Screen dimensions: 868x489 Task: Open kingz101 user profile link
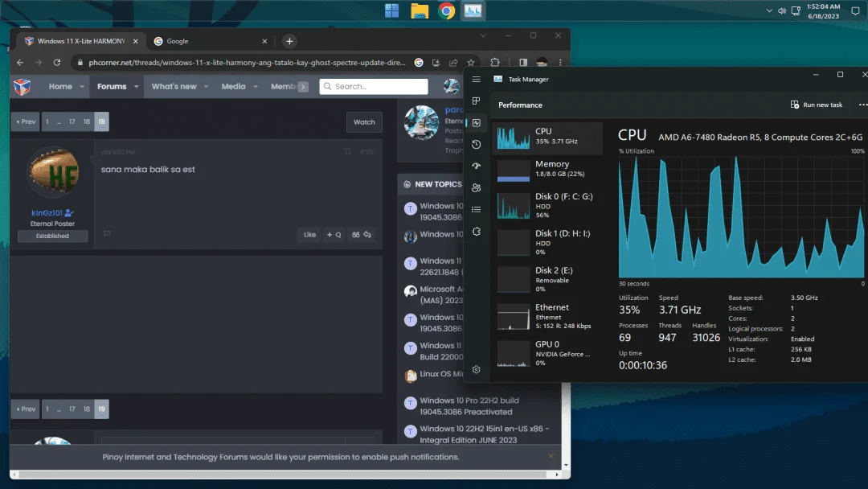[x=47, y=212]
